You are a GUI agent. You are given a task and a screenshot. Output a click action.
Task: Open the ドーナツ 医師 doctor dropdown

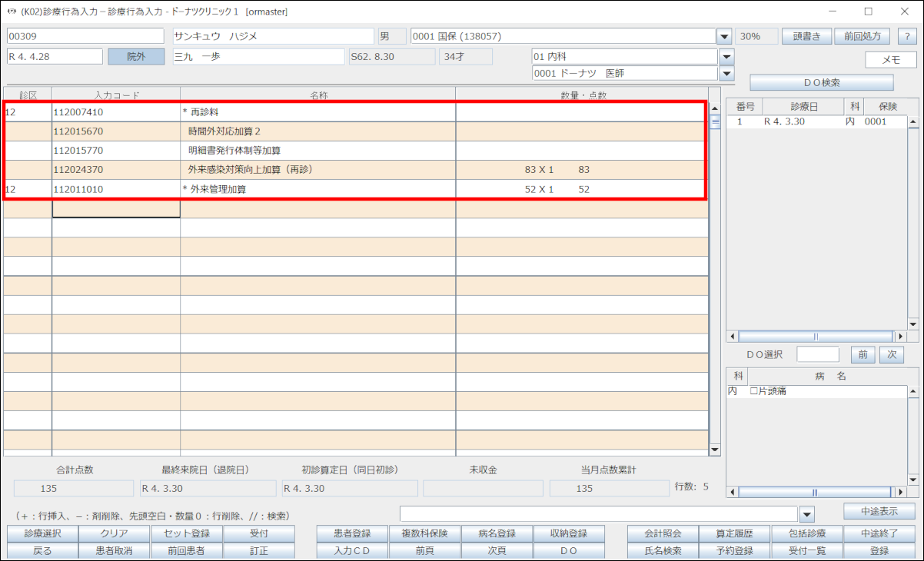click(x=726, y=74)
